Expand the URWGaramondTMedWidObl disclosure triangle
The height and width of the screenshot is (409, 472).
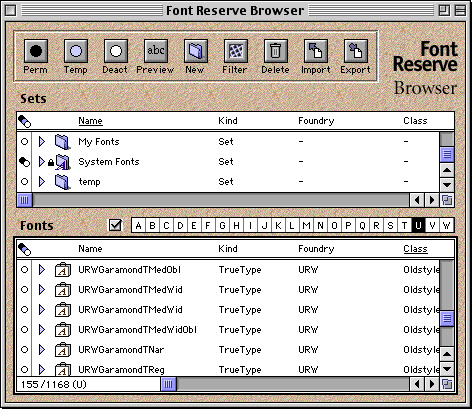[42, 330]
